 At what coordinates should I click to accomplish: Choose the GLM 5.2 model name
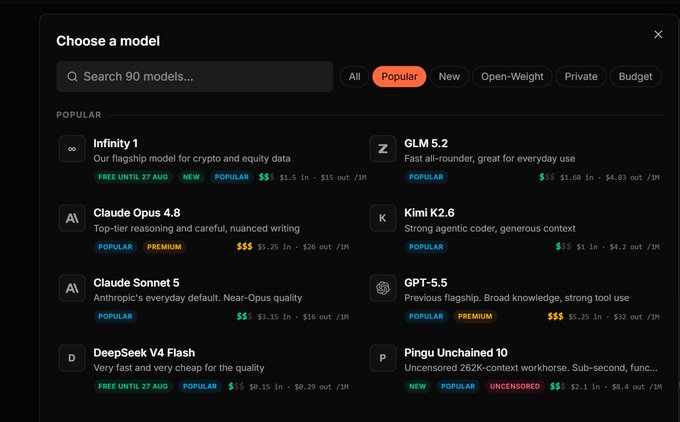426,143
